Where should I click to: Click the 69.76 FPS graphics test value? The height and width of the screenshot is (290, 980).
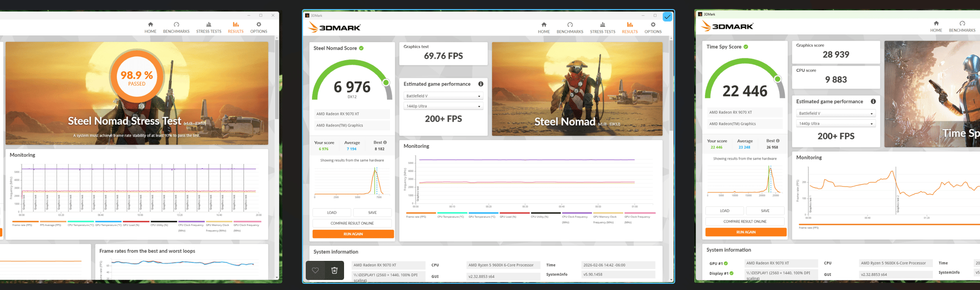(443, 56)
